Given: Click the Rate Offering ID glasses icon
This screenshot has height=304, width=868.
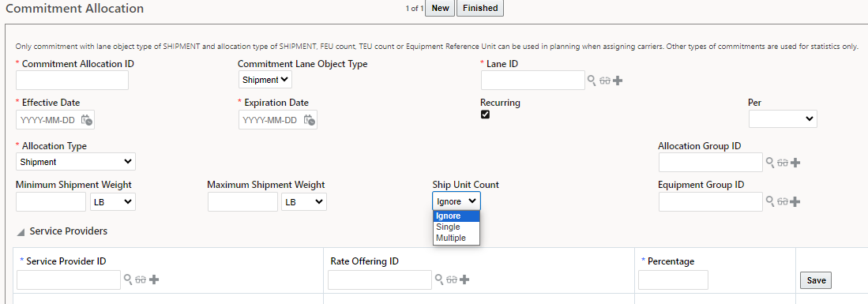Looking at the screenshot, I should [x=452, y=280].
